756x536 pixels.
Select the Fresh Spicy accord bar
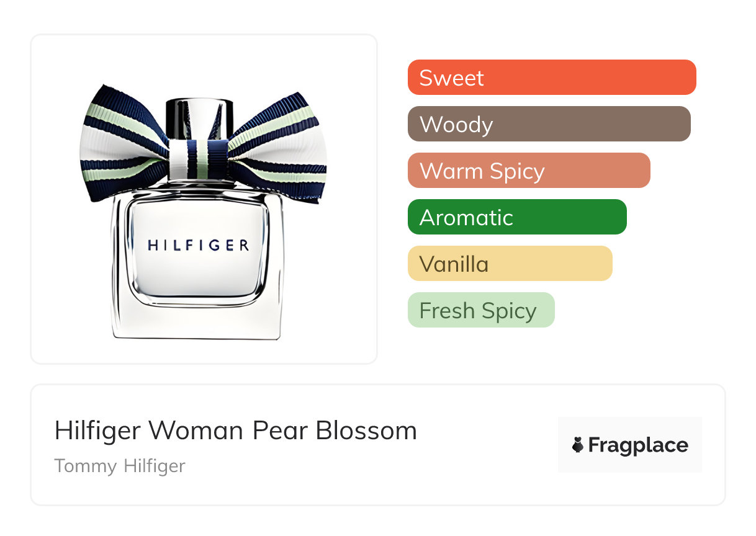coord(481,310)
